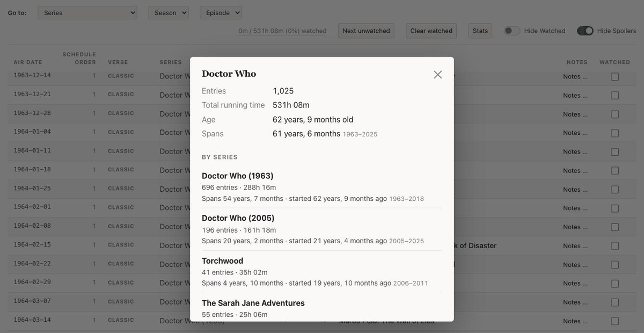
Task: Open Notes for the 1964-03-14 row
Action: tap(575, 321)
